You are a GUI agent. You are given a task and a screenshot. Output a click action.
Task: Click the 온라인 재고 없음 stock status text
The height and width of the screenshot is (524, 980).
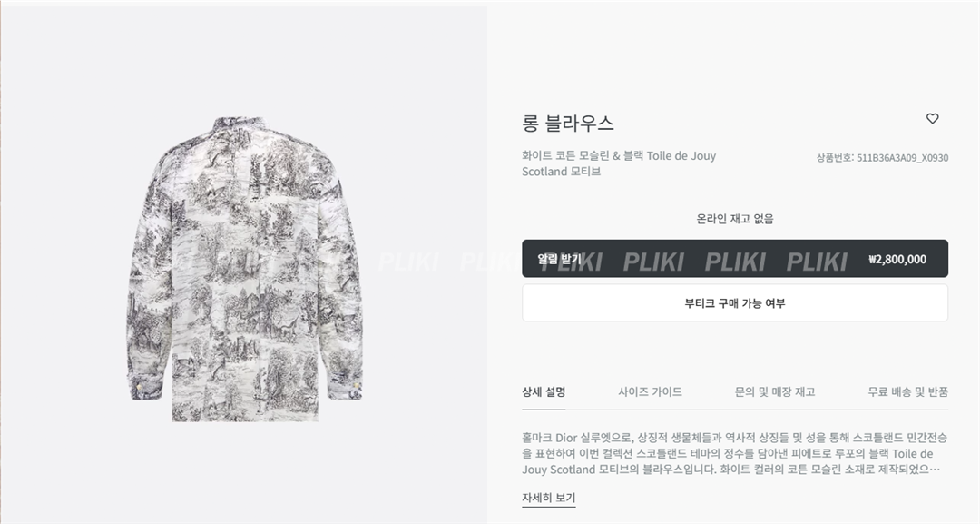(x=735, y=219)
